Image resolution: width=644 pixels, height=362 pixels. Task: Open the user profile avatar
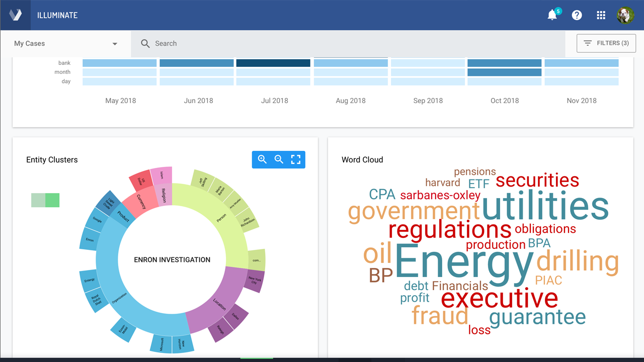click(625, 15)
